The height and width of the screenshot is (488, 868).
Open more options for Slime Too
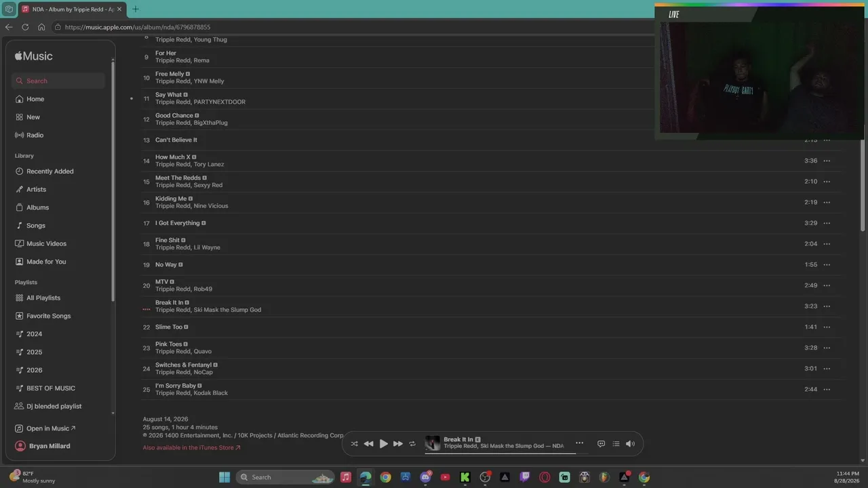pos(827,327)
